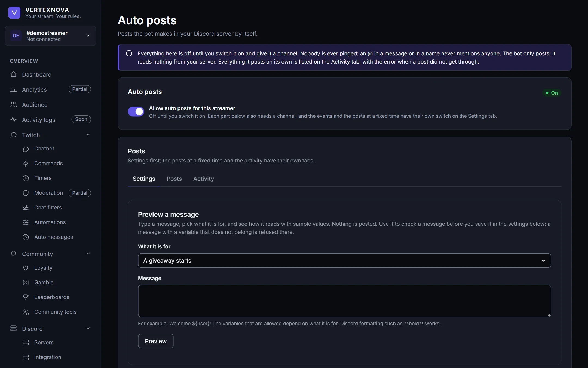Collapse the Discord section chevron
Image resolution: width=588 pixels, height=368 pixels.
click(x=88, y=328)
